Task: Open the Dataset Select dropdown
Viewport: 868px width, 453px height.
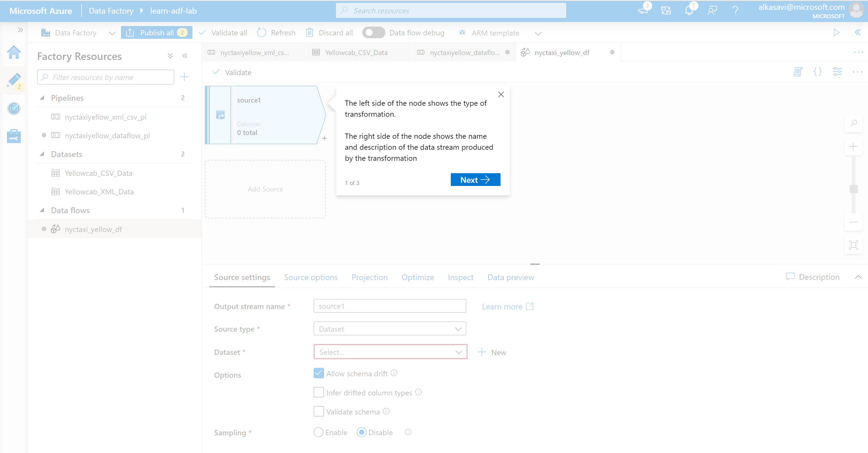Action: (390, 352)
